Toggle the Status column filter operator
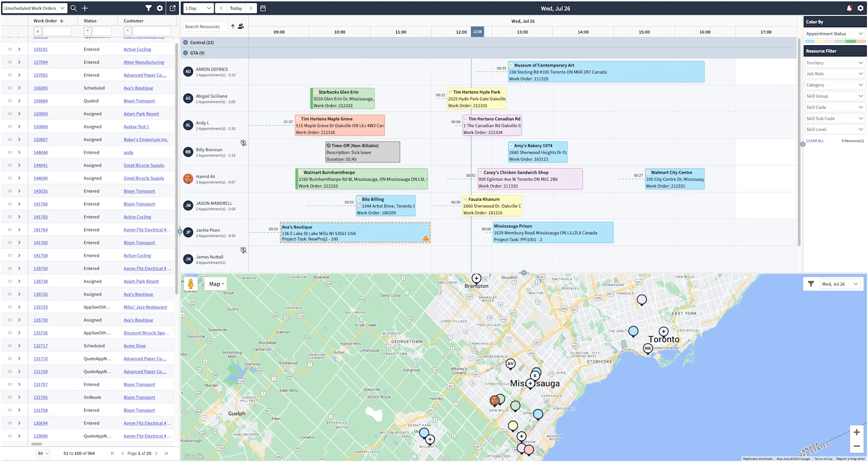Screen dimensions: 868x462 click(88, 31)
